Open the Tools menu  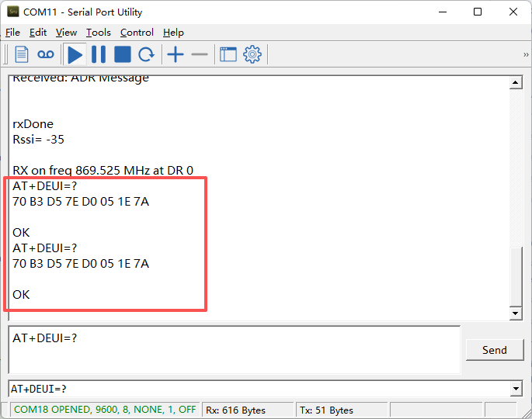[x=99, y=33]
